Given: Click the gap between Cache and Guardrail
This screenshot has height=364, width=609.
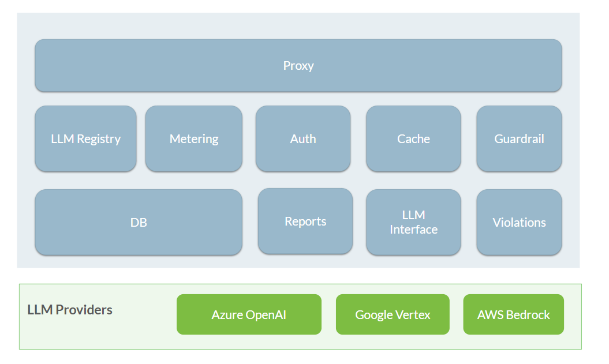Looking at the screenshot, I should [469, 139].
